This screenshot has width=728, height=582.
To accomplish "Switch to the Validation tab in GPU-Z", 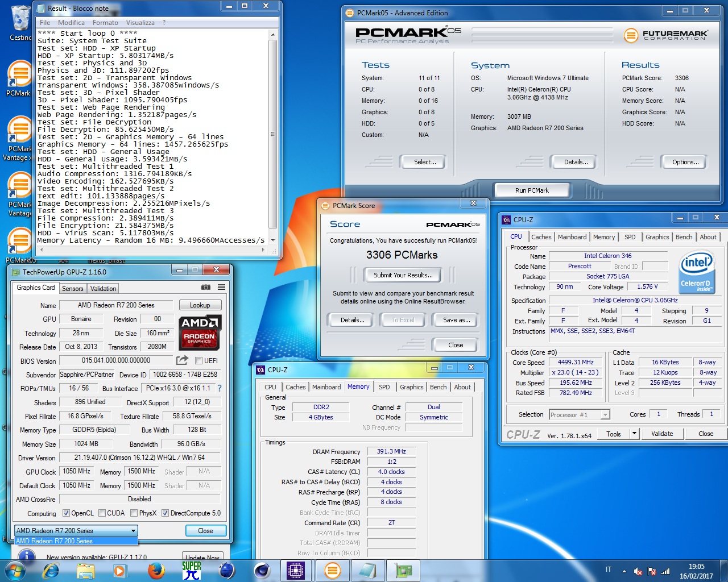I will coord(103,289).
